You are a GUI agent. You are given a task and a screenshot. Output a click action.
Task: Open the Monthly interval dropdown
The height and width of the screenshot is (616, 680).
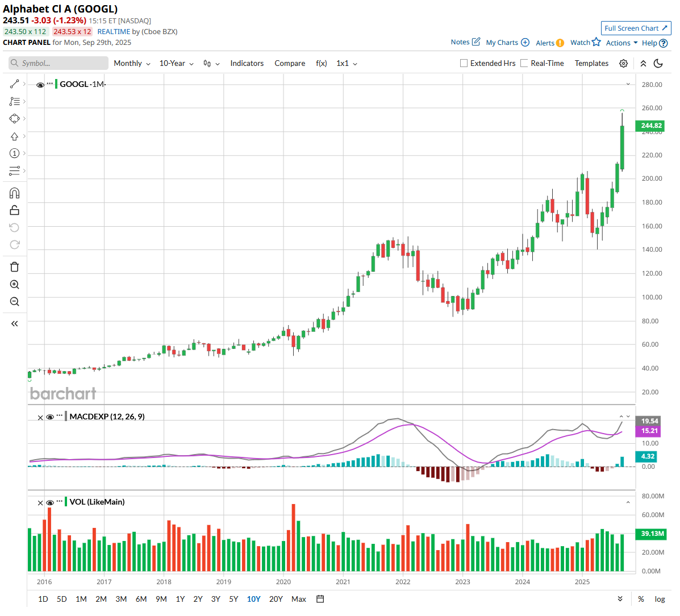(x=132, y=63)
